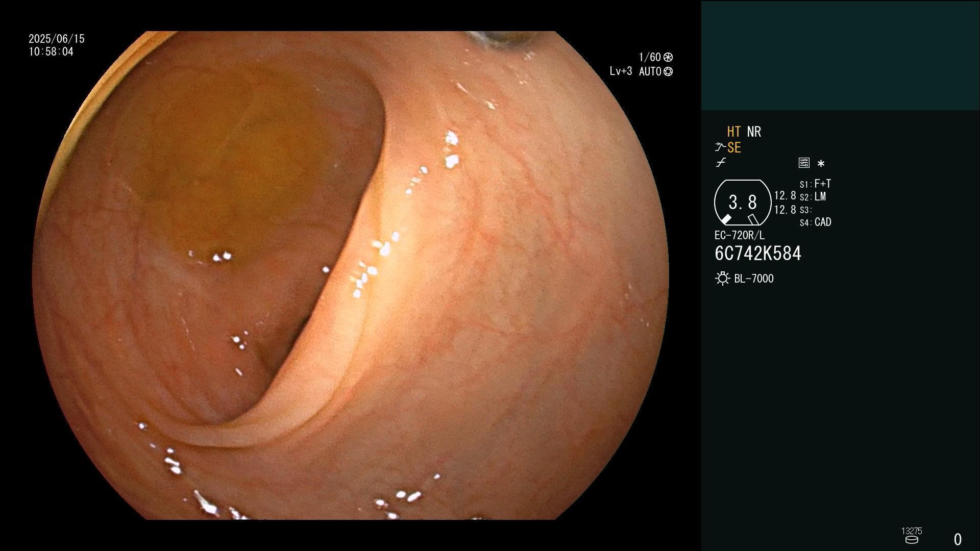Screen dimensions: 980x551
Task: Select the empty S3: switch assignment
Action: tap(806, 210)
